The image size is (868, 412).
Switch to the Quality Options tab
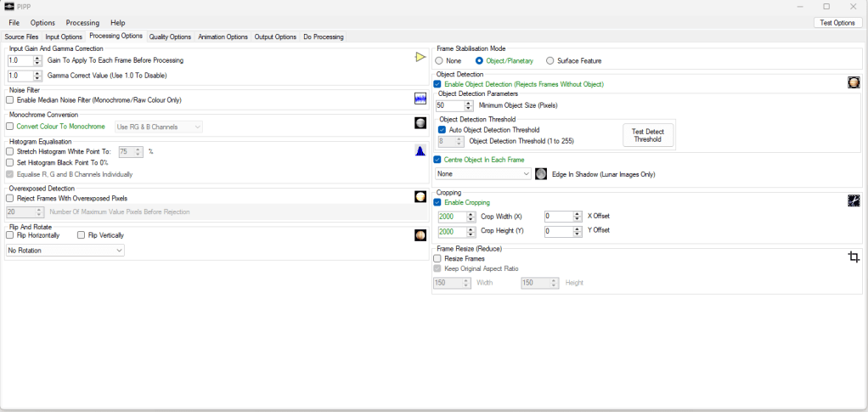click(x=170, y=37)
